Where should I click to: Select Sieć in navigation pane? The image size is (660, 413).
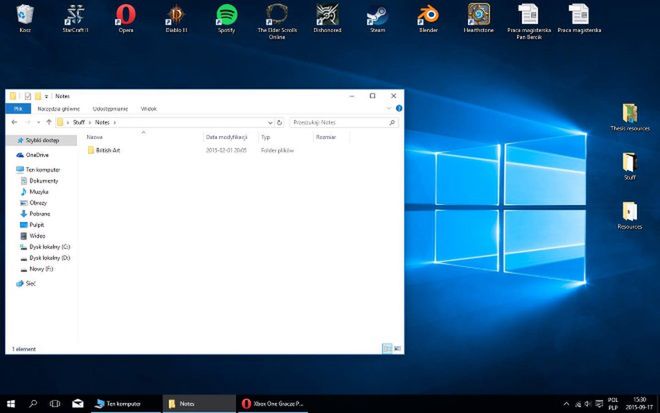click(30, 284)
